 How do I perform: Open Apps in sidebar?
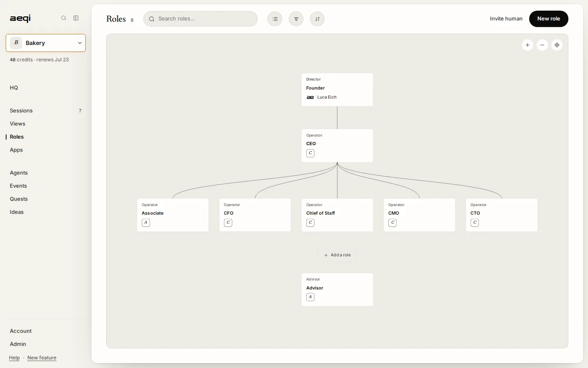coord(16,150)
